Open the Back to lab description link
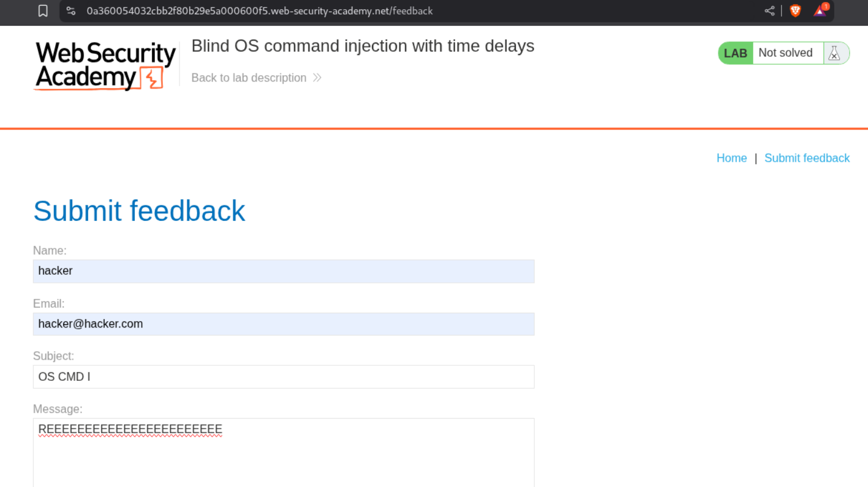The width and height of the screenshot is (868, 487). (x=249, y=78)
